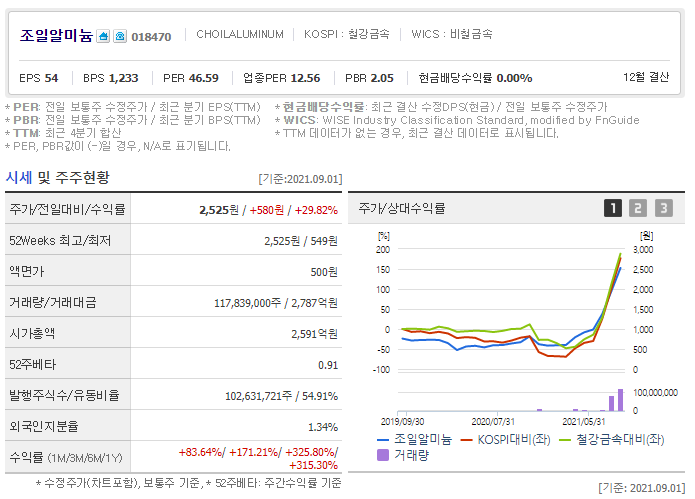
Task: Select 외국인지분율 value 1.34%
Action: 323,427
